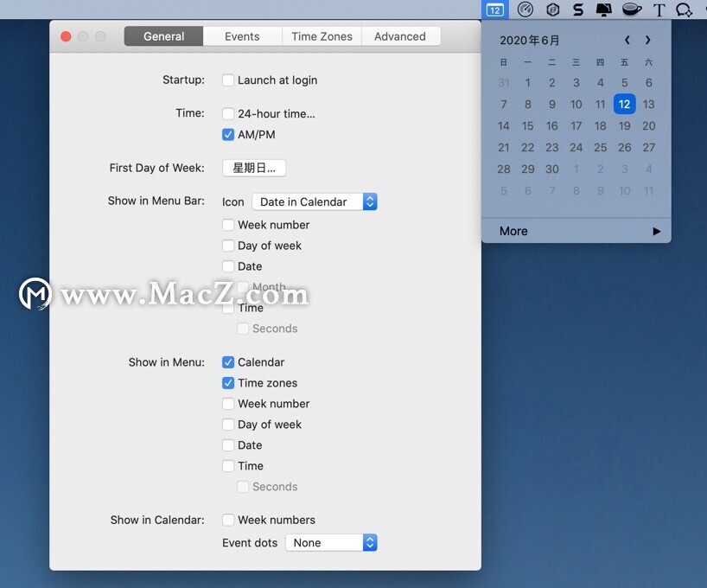Enable Day of week in Menu Bar section
Viewport: 707px width, 588px height.
[228, 246]
